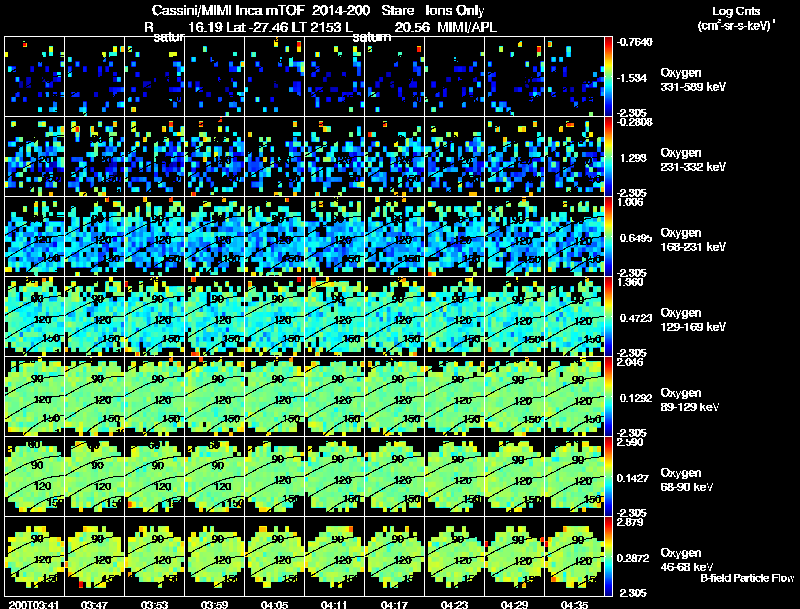Click the '0.1292' colorbar value
The height and width of the screenshot is (609, 800).
[x=636, y=398]
